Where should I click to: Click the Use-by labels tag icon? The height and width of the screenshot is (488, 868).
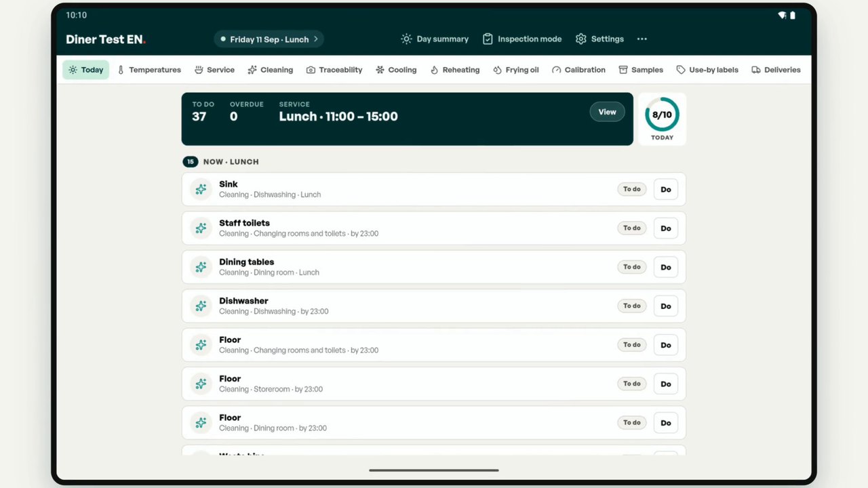(x=681, y=70)
